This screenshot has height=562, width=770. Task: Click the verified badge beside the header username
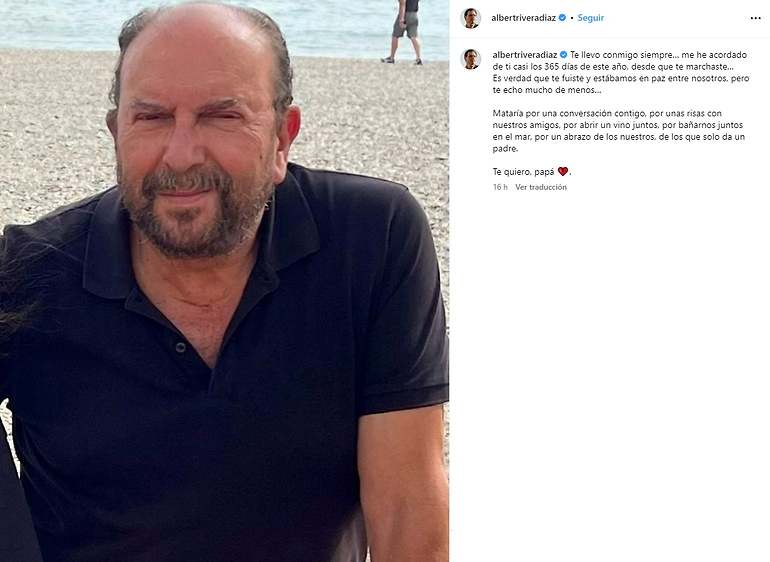(562, 18)
